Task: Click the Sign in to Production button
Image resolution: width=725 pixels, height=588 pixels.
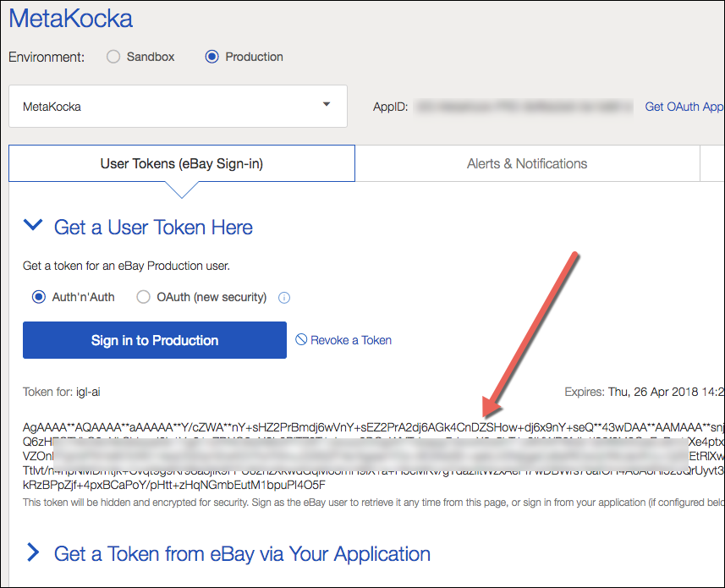Action: (155, 340)
